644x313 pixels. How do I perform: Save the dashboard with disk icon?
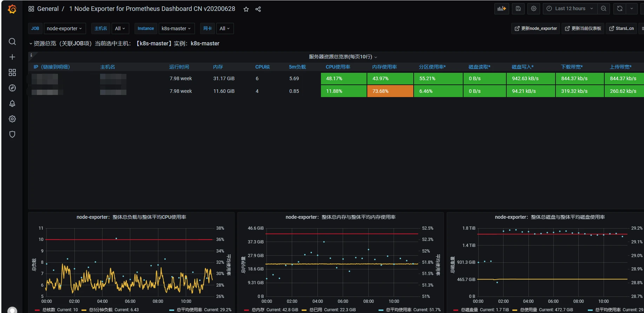click(x=518, y=9)
